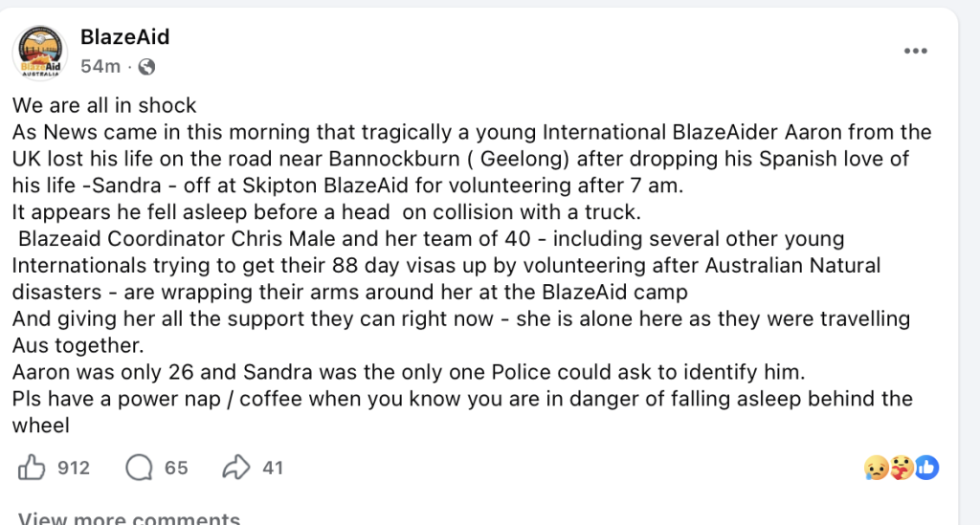Image resolution: width=980 pixels, height=525 pixels.
Task: Click the sad crying reaction emoji
Action: 877,468
